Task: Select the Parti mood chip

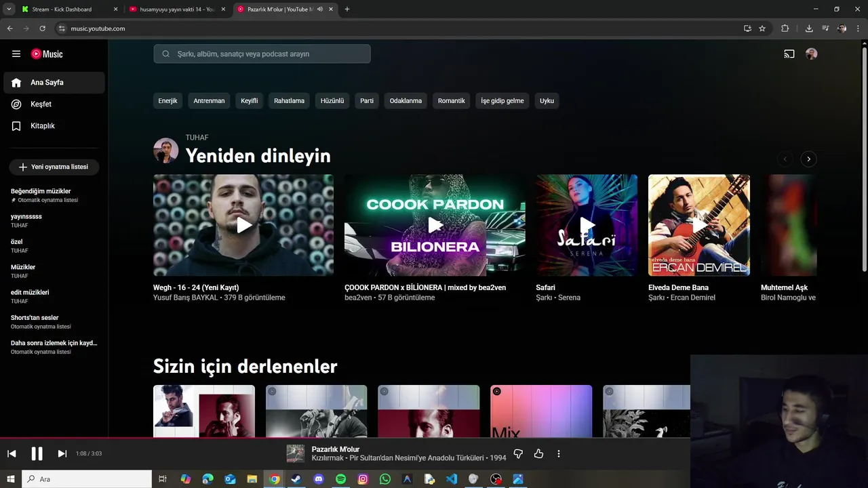Action: (x=367, y=101)
